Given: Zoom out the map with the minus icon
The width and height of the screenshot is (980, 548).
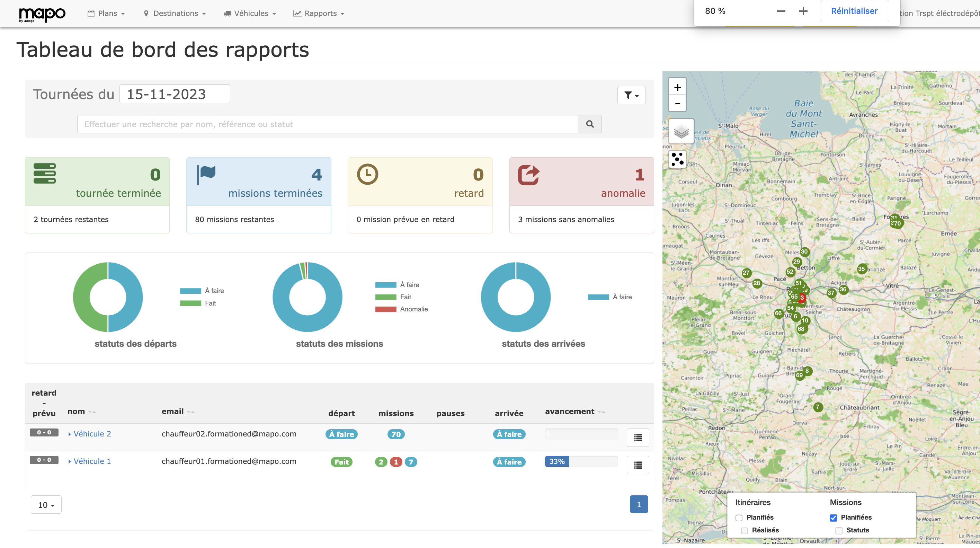Looking at the screenshot, I should (678, 104).
